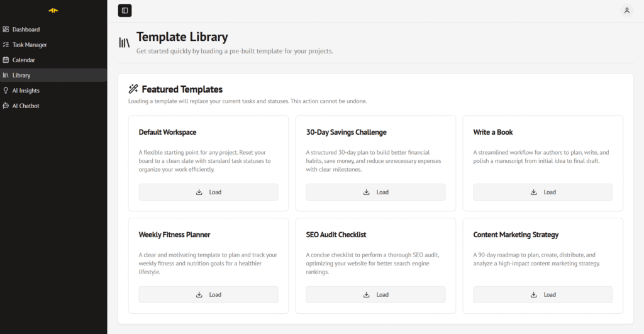Open the Dashboard menu item
644x334 pixels.
(26, 30)
